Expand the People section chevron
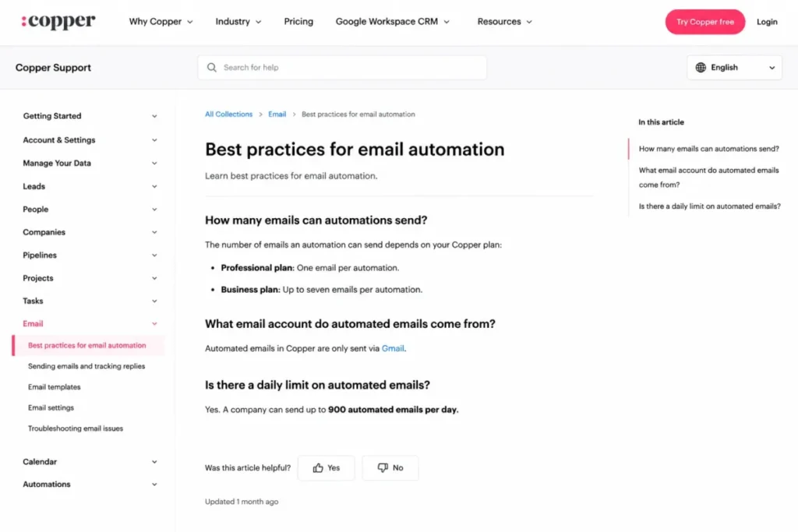Viewport: 798px width, 532px height. pyautogui.click(x=154, y=210)
